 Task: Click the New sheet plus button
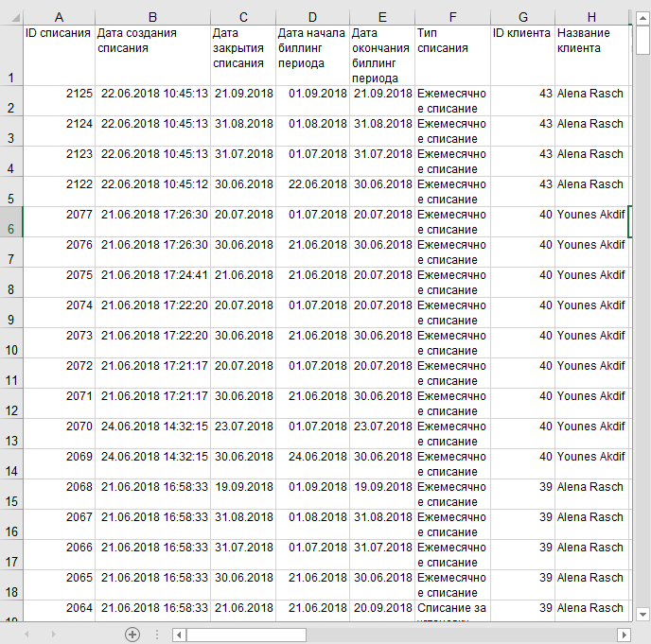pos(132,635)
